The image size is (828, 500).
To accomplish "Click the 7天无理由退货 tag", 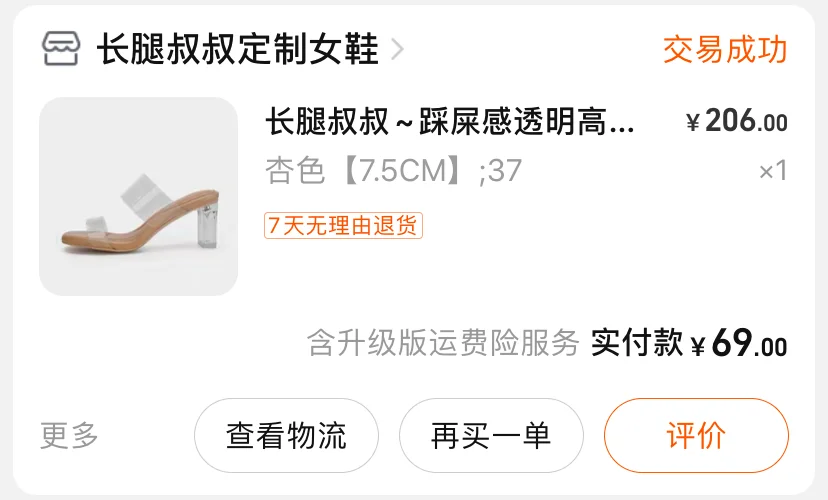I will click(343, 225).
